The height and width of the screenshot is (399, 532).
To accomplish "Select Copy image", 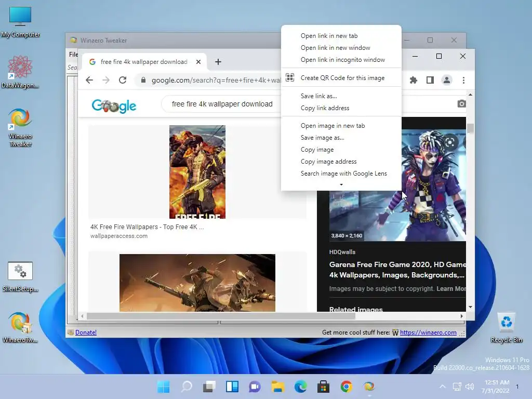I will click(341, 150).
